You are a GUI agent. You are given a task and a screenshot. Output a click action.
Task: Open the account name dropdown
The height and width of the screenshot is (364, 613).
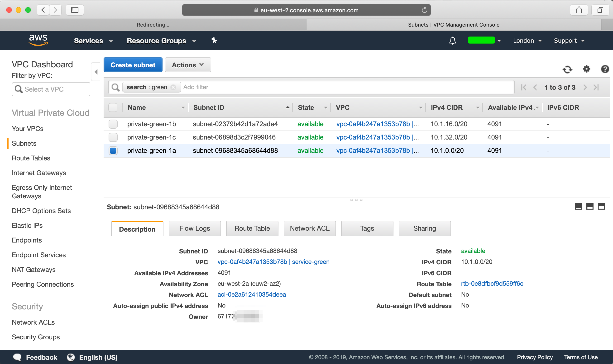(x=484, y=41)
